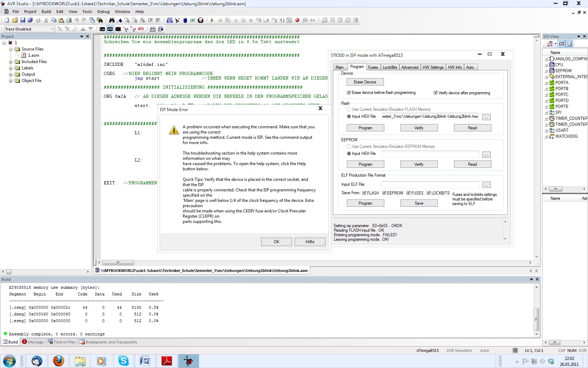Click the Hilfe button

310,242
